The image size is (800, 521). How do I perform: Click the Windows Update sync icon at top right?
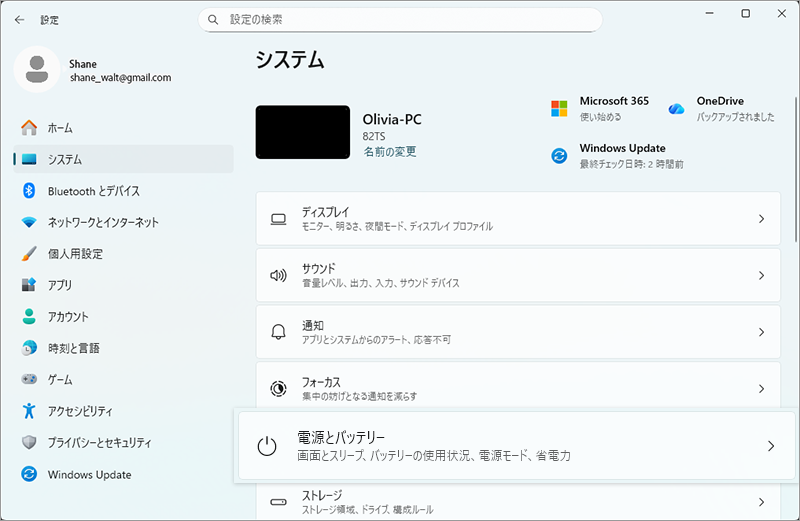(x=559, y=156)
